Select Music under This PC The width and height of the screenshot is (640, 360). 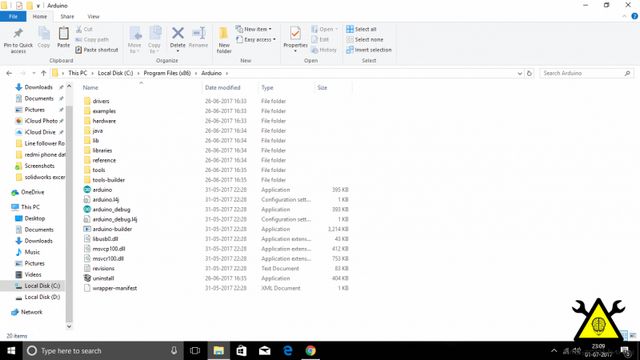tap(28, 252)
